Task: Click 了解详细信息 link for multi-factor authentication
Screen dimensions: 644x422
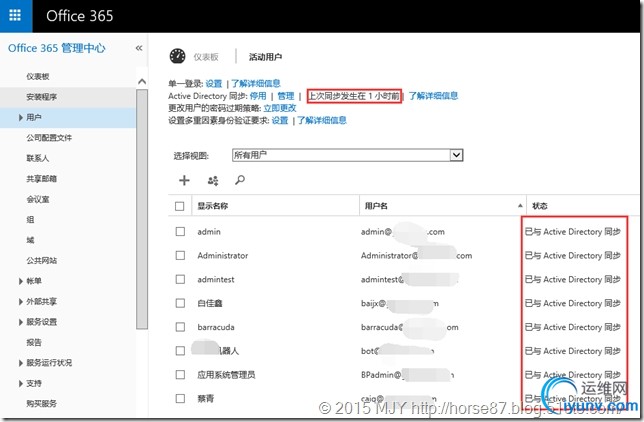Action: (322, 120)
